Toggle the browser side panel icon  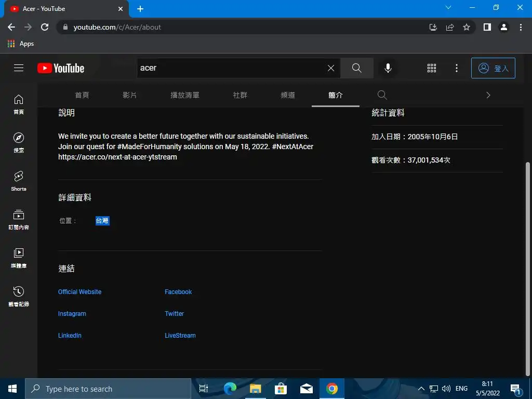tap(487, 27)
